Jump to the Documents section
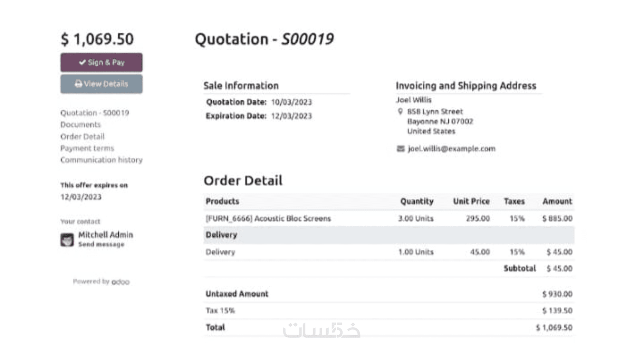 [80, 125]
